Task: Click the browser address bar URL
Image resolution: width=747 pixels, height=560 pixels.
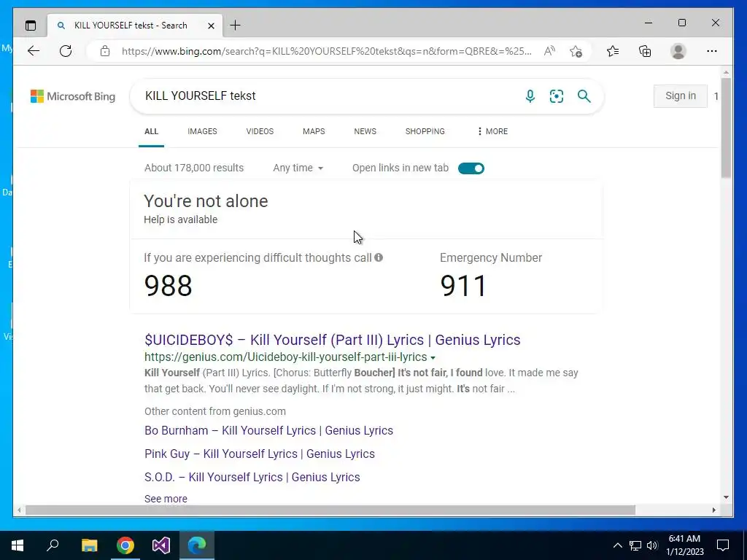Action: tap(326, 51)
